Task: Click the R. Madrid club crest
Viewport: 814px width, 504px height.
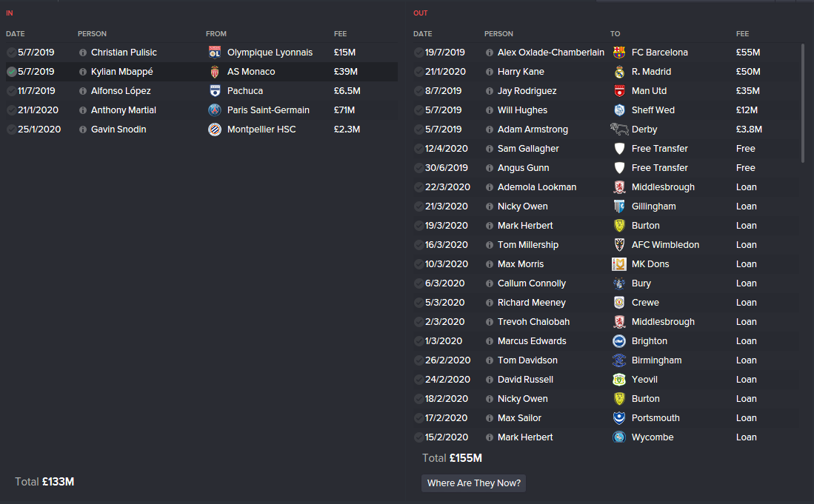Action: 620,72
